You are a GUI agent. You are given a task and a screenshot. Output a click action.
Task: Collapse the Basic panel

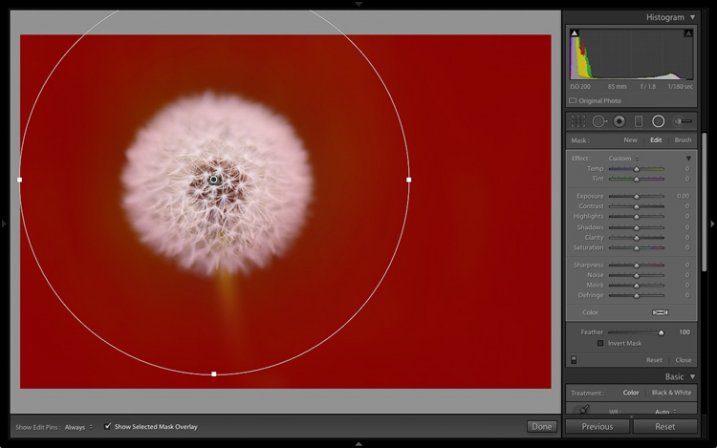tap(692, 377)
